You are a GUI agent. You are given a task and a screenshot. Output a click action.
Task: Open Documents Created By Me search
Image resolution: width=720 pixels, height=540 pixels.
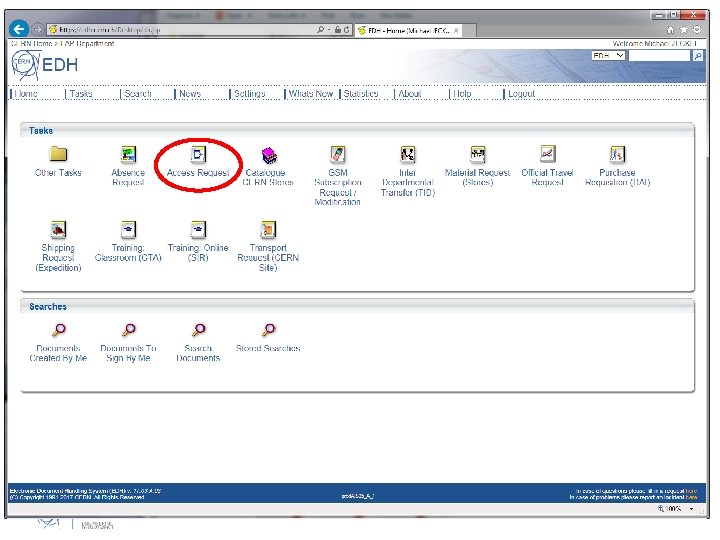point(58,330)
